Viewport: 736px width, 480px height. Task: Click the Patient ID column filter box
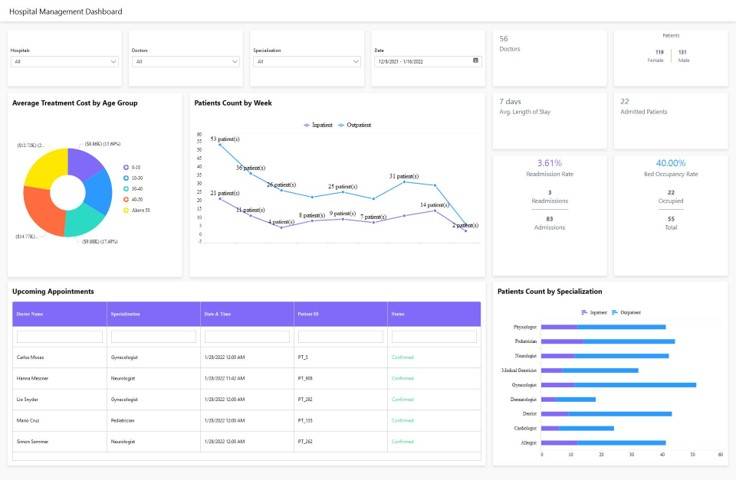[340, 336]
